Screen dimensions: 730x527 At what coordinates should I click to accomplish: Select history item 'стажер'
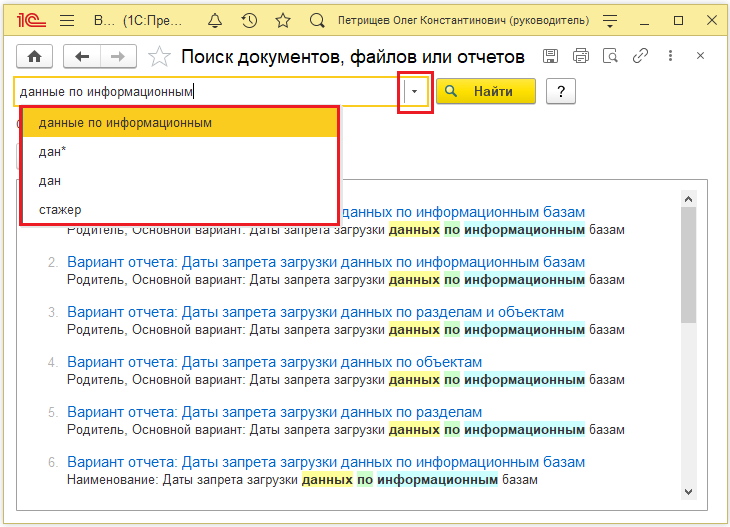(180, 209)
